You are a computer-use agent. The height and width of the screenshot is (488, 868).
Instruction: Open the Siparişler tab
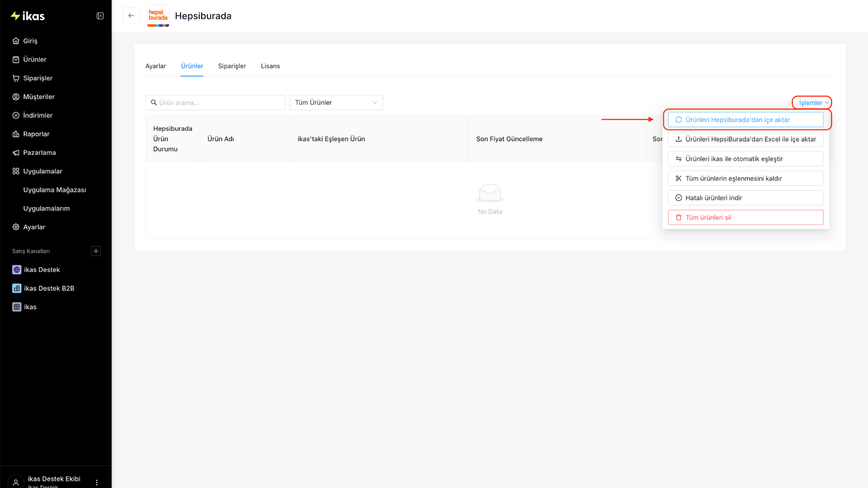(x=232, y=66)
